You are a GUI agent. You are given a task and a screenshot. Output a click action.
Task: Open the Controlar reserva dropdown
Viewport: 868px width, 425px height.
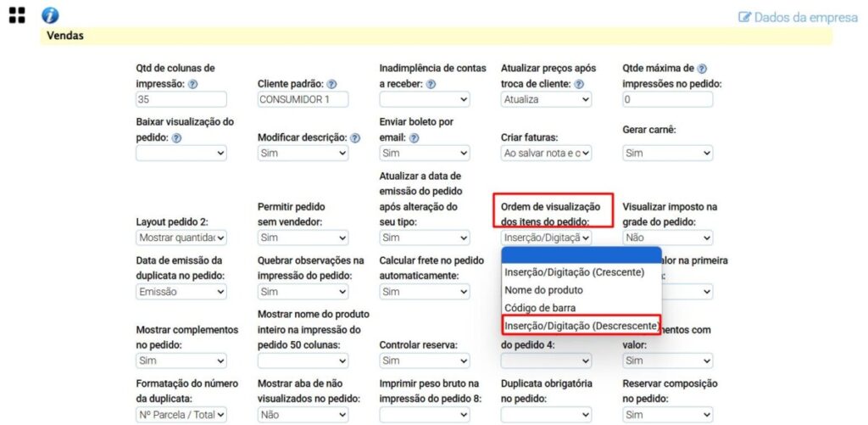click(x=425, y=361)
